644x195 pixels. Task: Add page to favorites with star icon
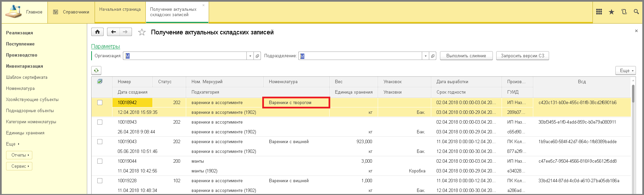tap(142, 32)
